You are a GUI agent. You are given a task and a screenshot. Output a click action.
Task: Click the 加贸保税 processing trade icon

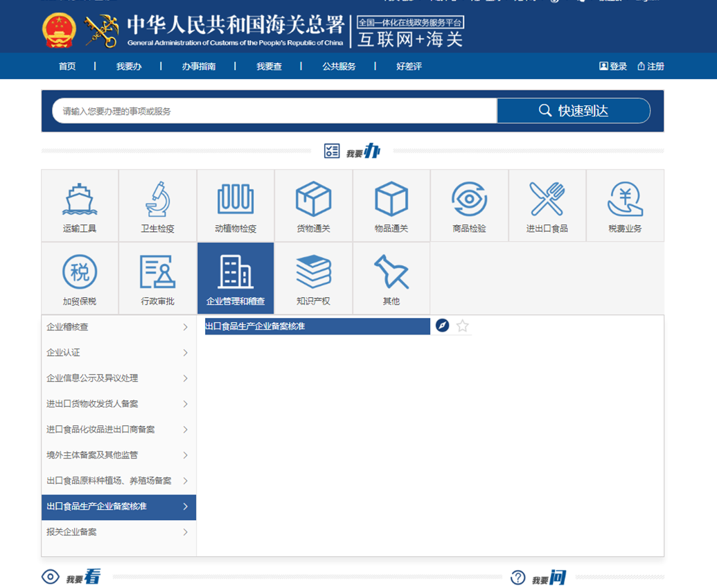click(79, 276)
